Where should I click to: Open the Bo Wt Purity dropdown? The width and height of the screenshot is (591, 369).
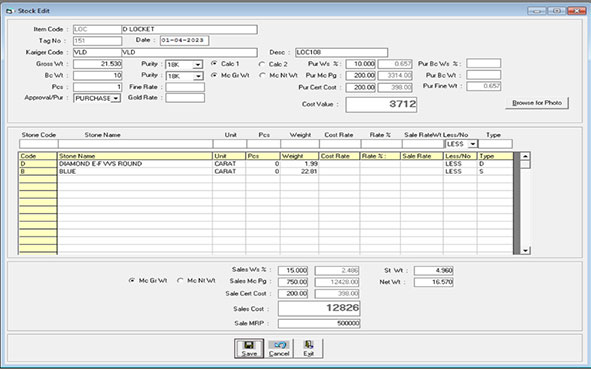198,76
